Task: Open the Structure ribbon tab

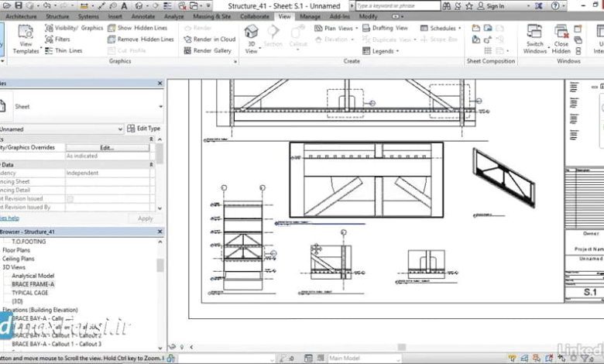Action: 57,16
